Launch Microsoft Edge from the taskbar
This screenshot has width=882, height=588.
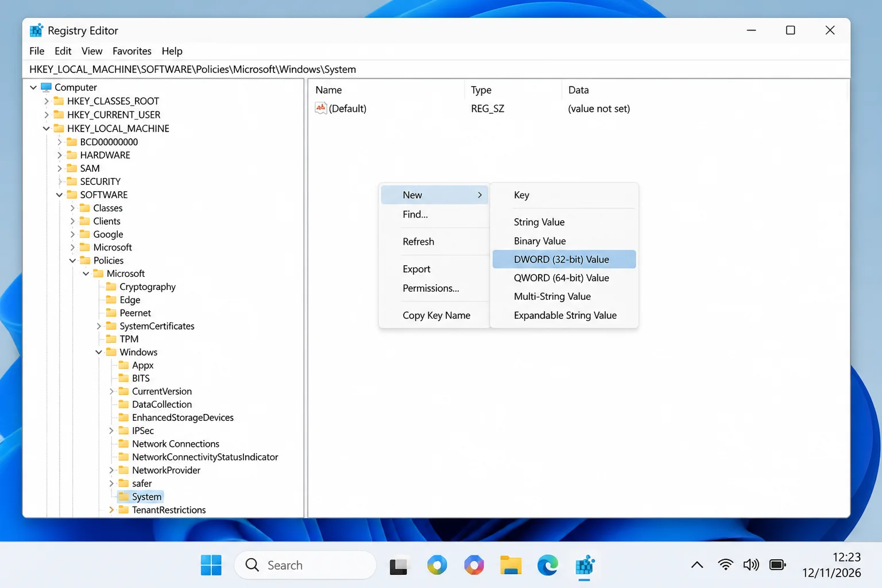548,566
